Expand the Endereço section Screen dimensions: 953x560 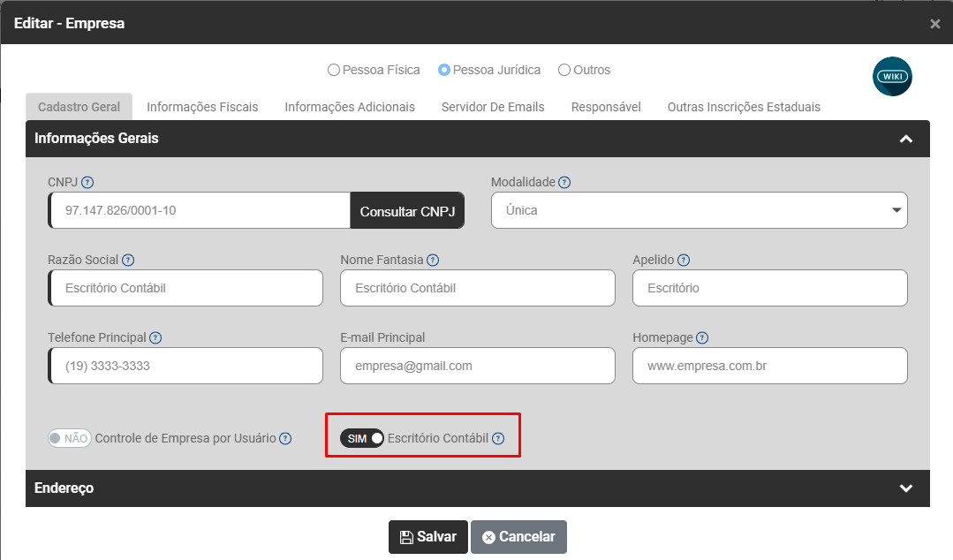[x=905, y=488]
